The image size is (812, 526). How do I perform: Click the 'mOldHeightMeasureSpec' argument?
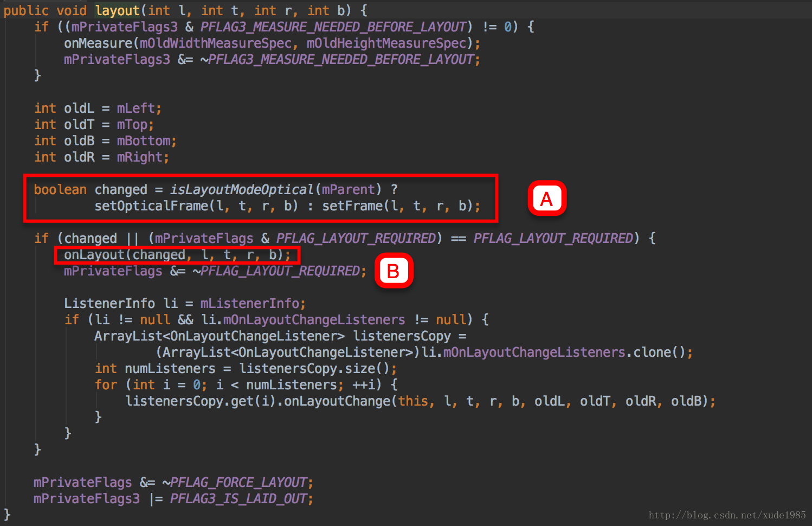[386, 43]
